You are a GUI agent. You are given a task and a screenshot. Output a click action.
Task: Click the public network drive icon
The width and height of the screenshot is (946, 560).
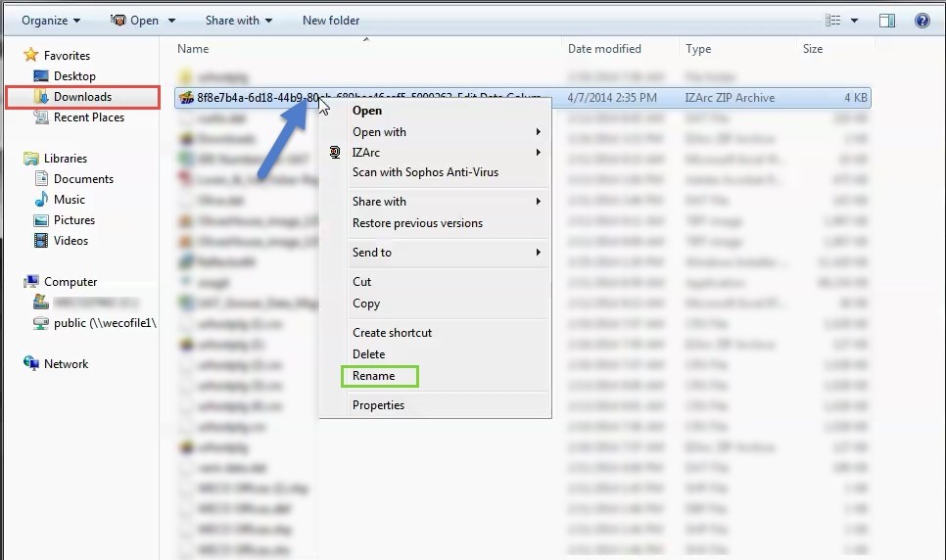[x=41, y=323]
